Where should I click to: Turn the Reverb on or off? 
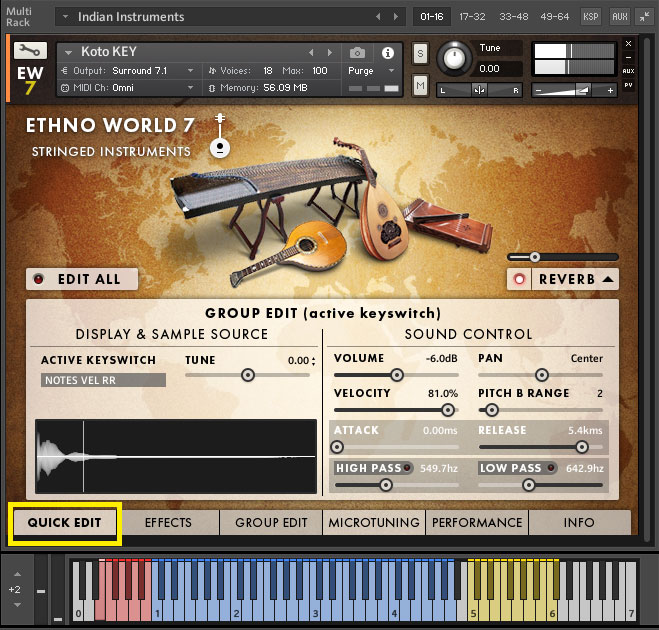click(519, 279)
